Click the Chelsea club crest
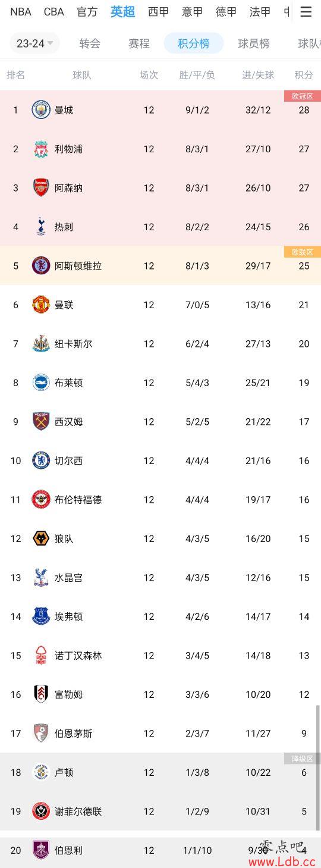 (41, 460)
